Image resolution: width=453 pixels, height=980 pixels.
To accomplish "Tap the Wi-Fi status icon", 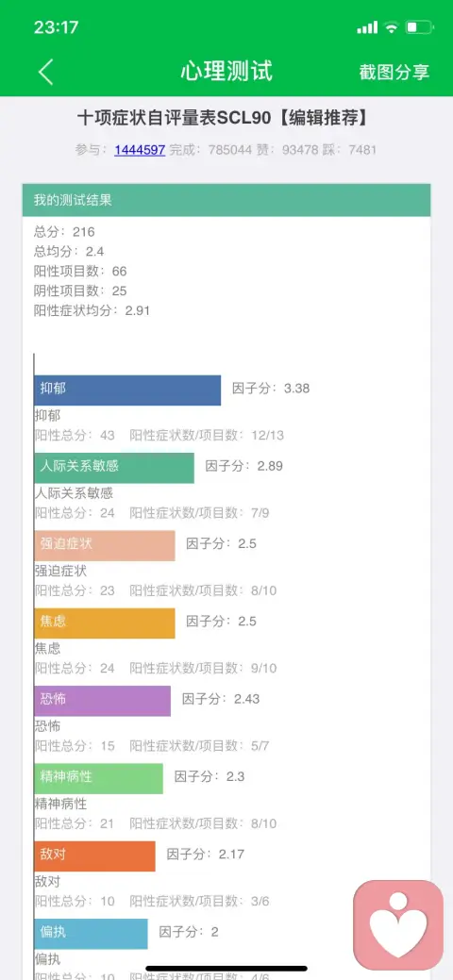I will pos(392,26).
